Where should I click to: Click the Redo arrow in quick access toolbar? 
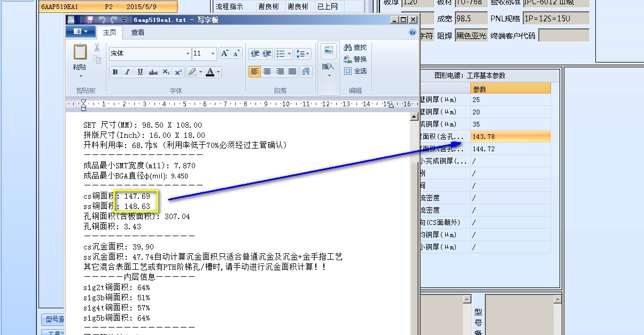coord(113,20)
